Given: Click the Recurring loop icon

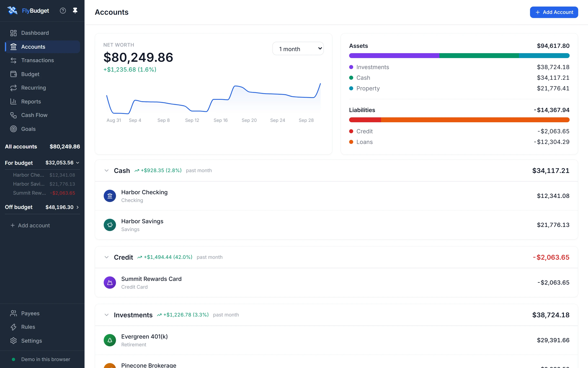Looking at the screenshot, I should (x=13, y=88).
